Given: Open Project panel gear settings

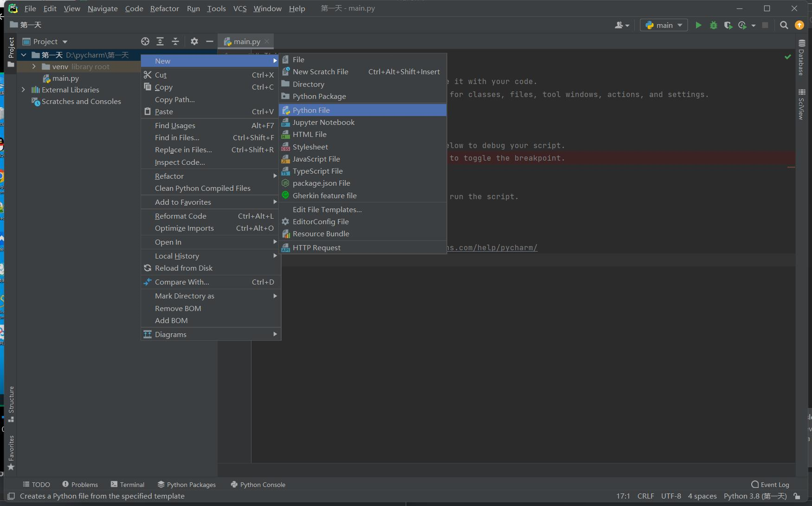Looking at the screenshot, I should pos(194,41).
